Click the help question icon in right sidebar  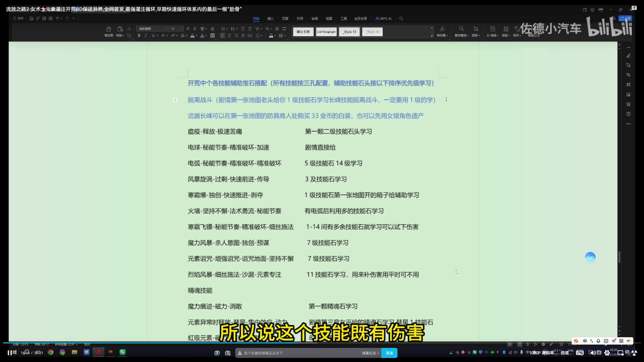pyautogui.click(x=628, y=114)
